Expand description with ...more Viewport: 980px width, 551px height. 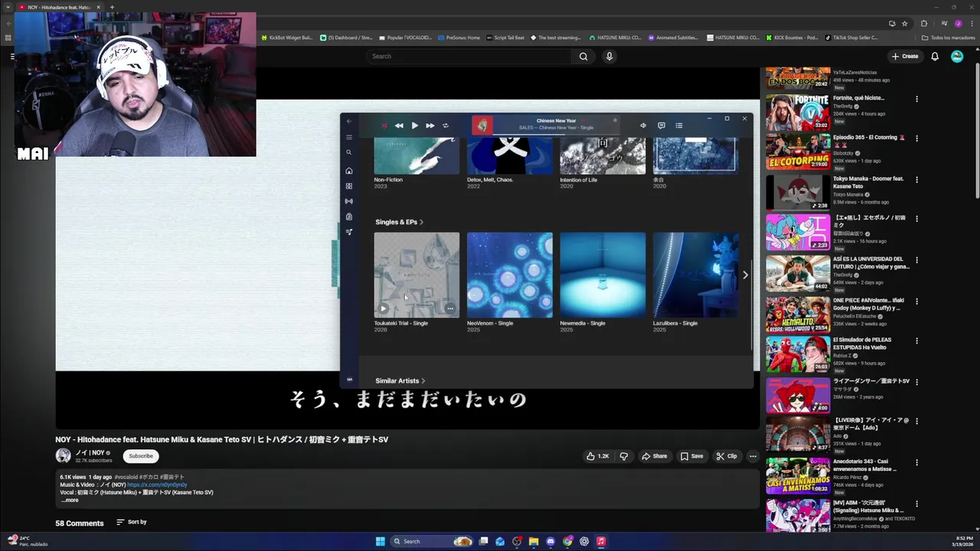(70, 500)
